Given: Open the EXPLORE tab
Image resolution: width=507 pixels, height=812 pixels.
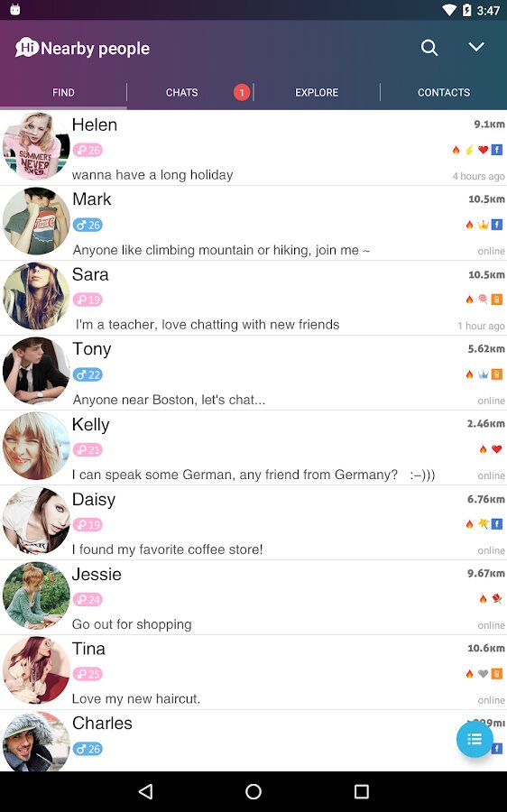Looking at the screenshot, I should (x=317, y=92).
